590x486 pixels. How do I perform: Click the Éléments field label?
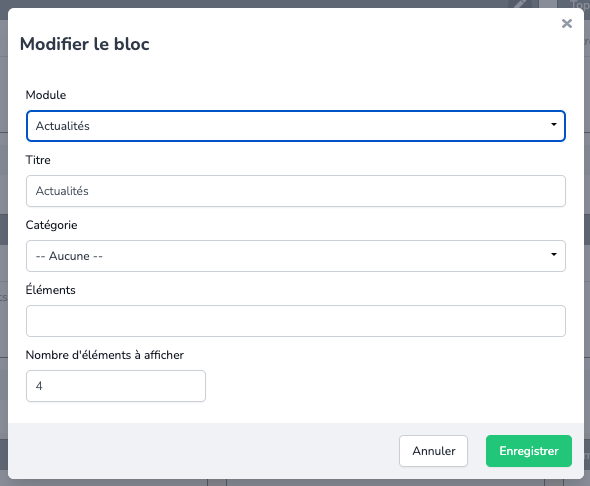[x=50, y=290]
